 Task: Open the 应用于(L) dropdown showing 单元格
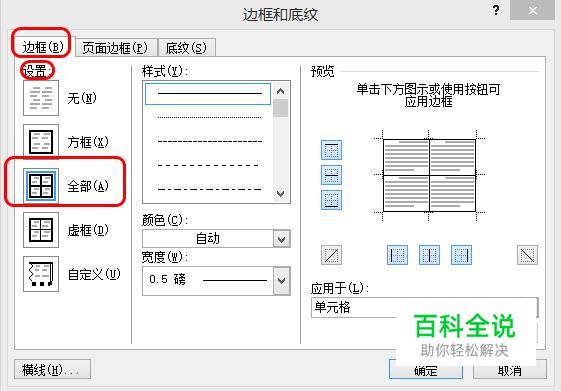pyautogui.click(x=424, y=307)
